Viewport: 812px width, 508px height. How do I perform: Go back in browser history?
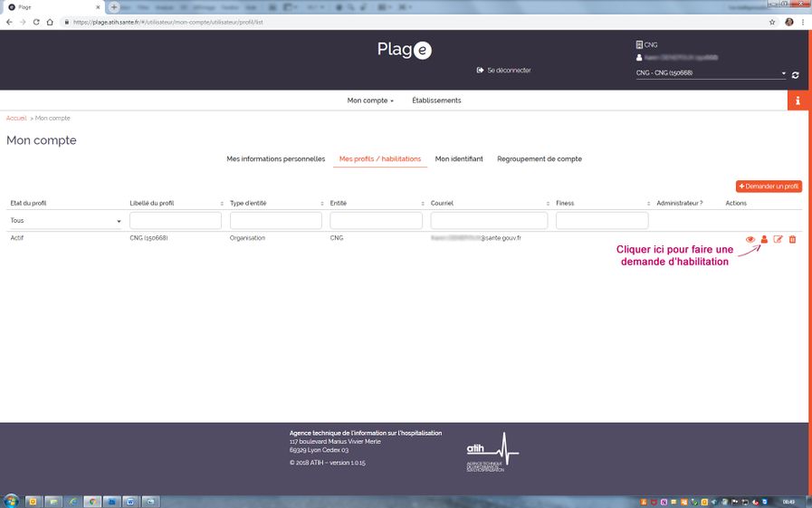coord(9,22)
